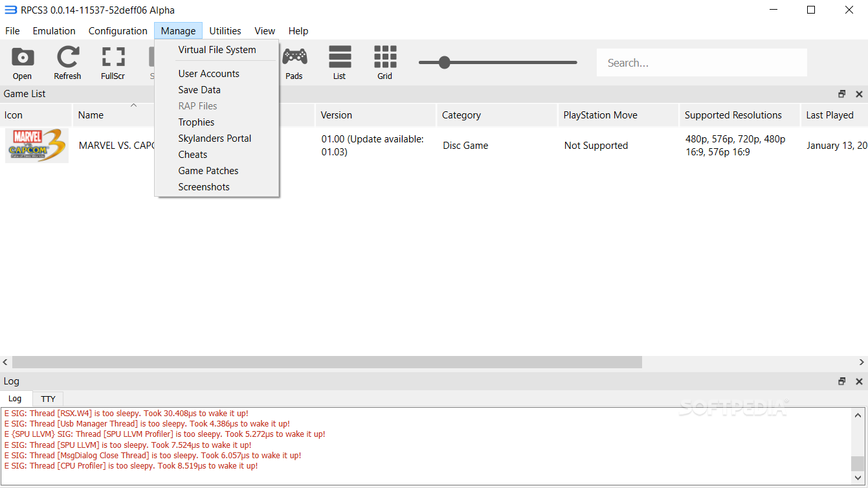Open the Utilities menu

[225, 30]
